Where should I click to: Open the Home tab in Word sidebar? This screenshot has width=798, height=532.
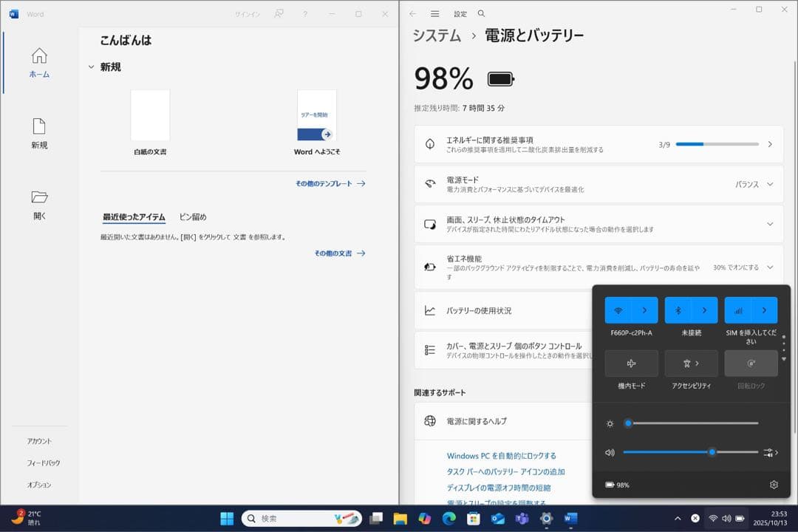(39, 63)
